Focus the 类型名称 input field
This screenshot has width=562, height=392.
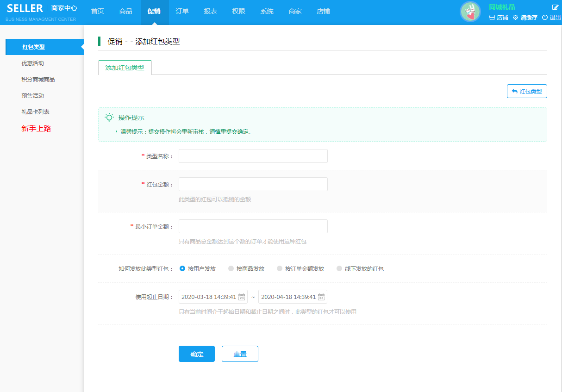(253, 156)
